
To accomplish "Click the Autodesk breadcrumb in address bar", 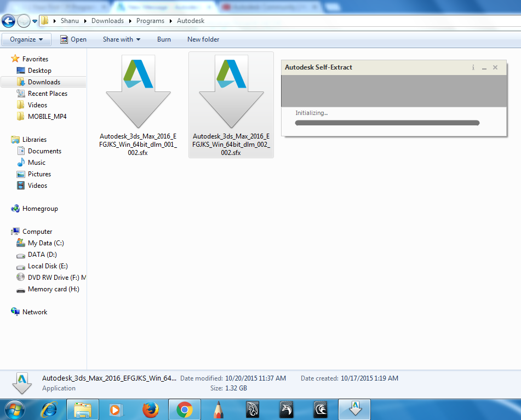I will tap(191, 21).
